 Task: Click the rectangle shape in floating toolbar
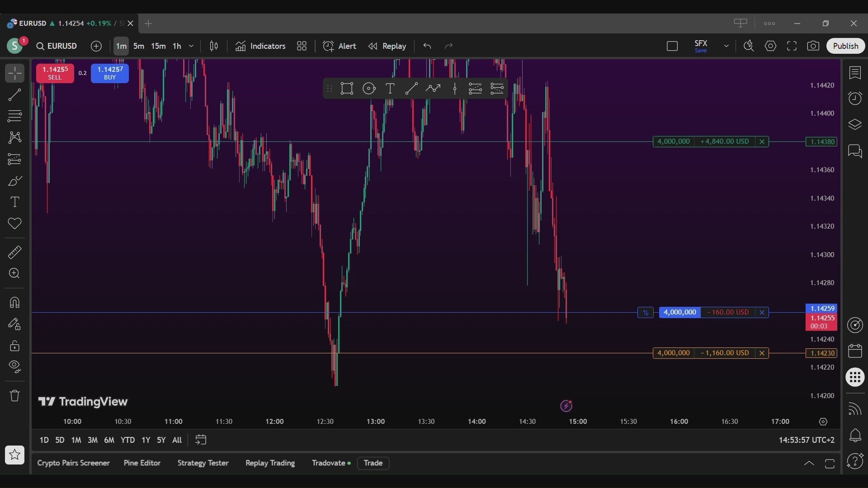(347, 89)
